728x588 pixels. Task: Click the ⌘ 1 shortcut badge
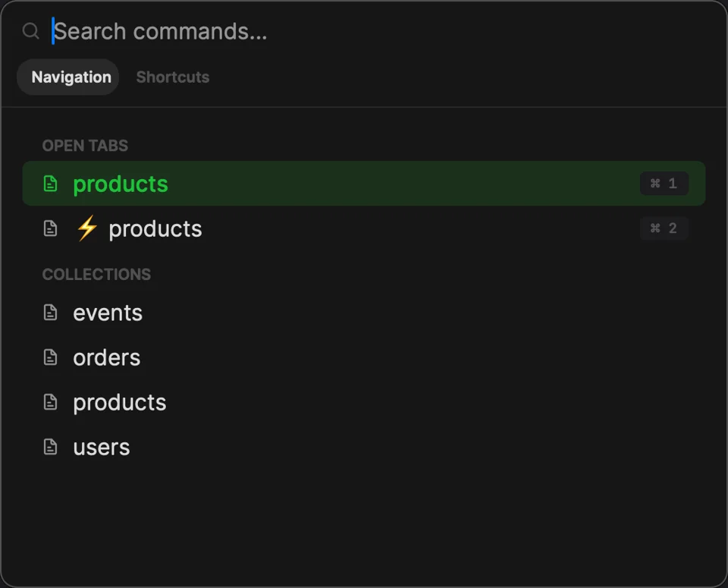point(664,184)
